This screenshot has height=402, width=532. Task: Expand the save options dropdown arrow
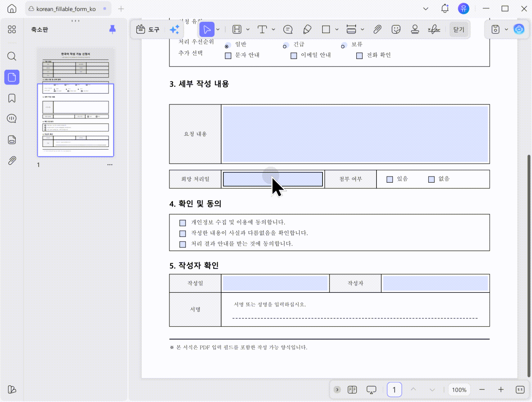506,30
